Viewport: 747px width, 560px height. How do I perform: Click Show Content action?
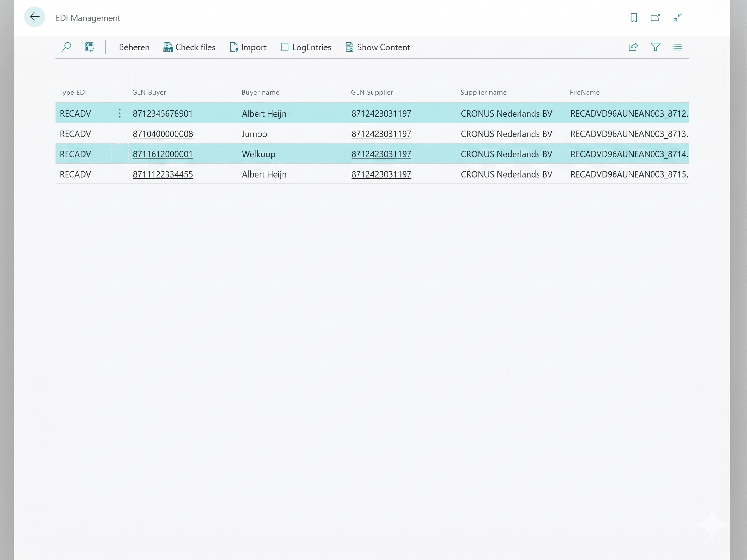point(378,47)
